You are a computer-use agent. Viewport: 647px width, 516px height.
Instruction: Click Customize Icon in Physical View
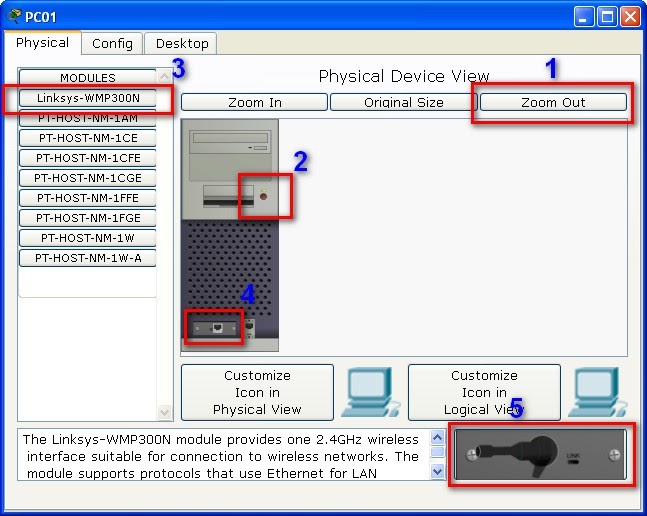pos(257,392)
